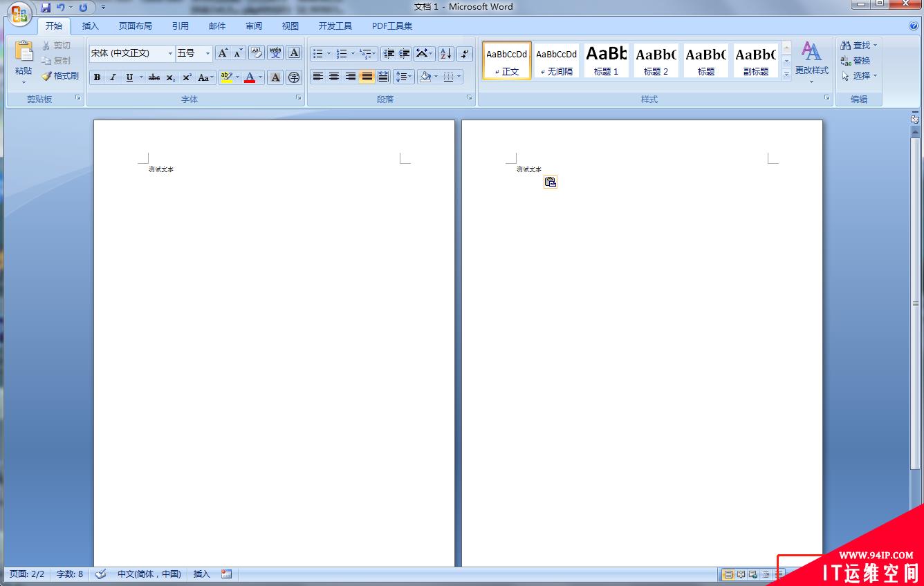Screen dimensions: 924x586
Task: Redo the last action
Action: pyautogui.click(x=83, y=8)
